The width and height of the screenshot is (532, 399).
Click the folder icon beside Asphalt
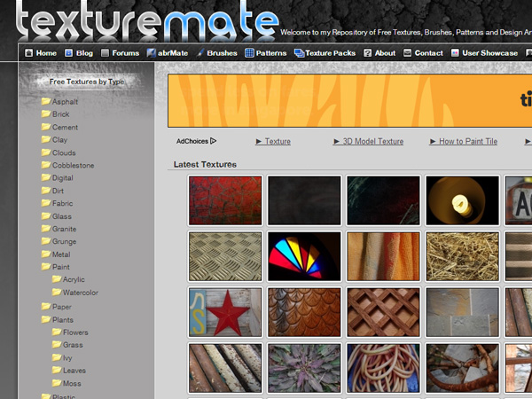(46, 101)
